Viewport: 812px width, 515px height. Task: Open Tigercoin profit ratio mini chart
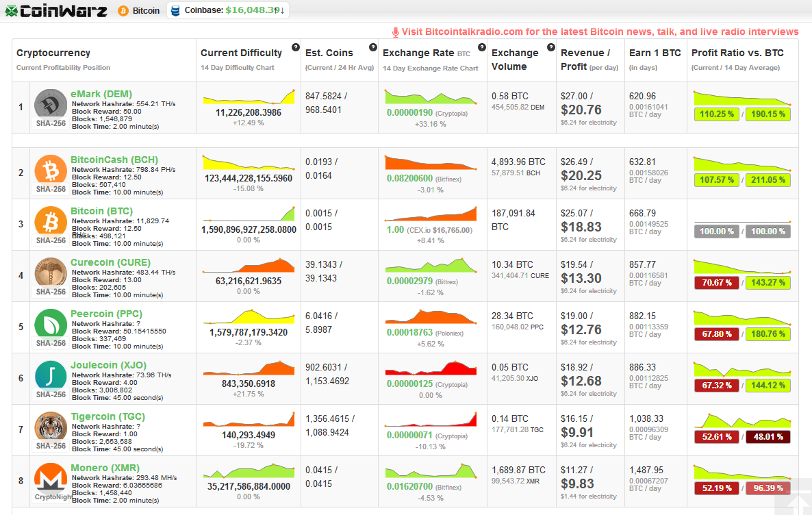(742, 420)
